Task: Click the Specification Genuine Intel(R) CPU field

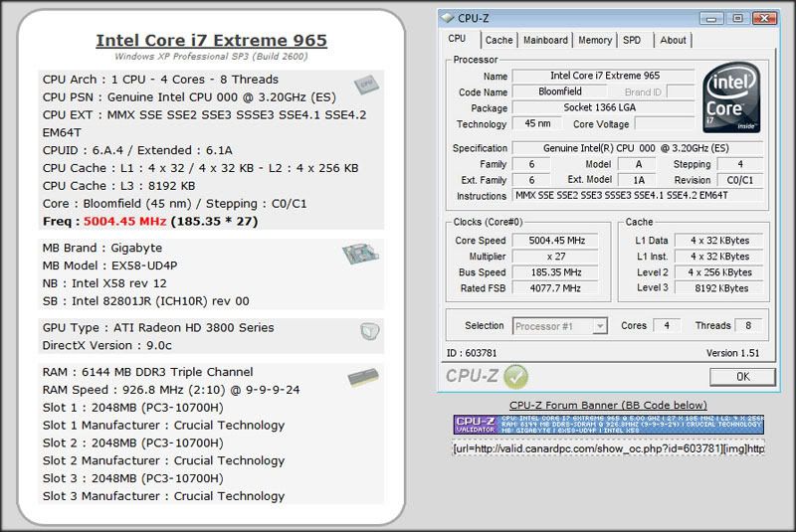Action: [x=637, y=148]
